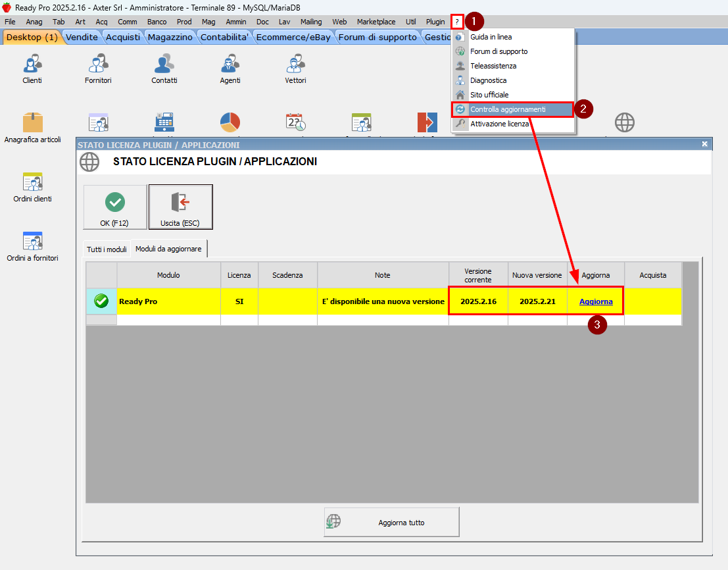The height and width of the screenshot is (570, 728).
Task: Open the Agenti desktop icon
Action: tap(230, 68)
